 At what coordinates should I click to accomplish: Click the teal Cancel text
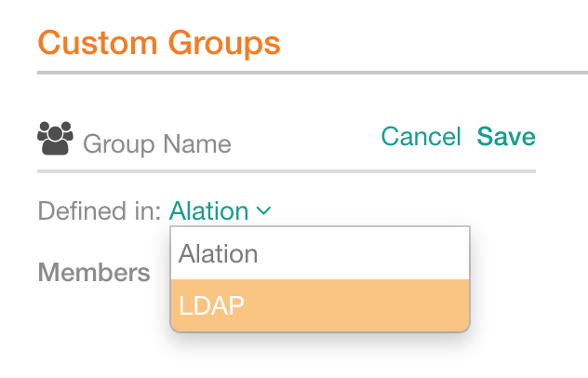[421, 136]
